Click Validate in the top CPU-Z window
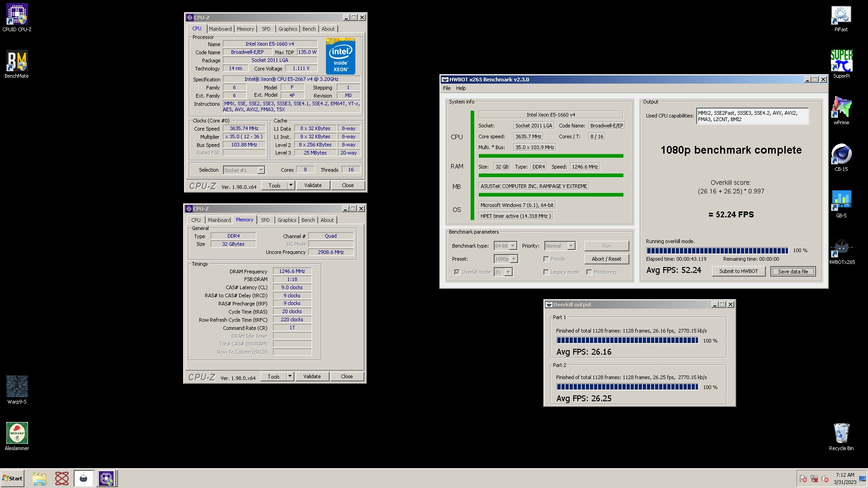Image resolution: width=868 pixels, height=488 pixels. [x=313, y=185]
